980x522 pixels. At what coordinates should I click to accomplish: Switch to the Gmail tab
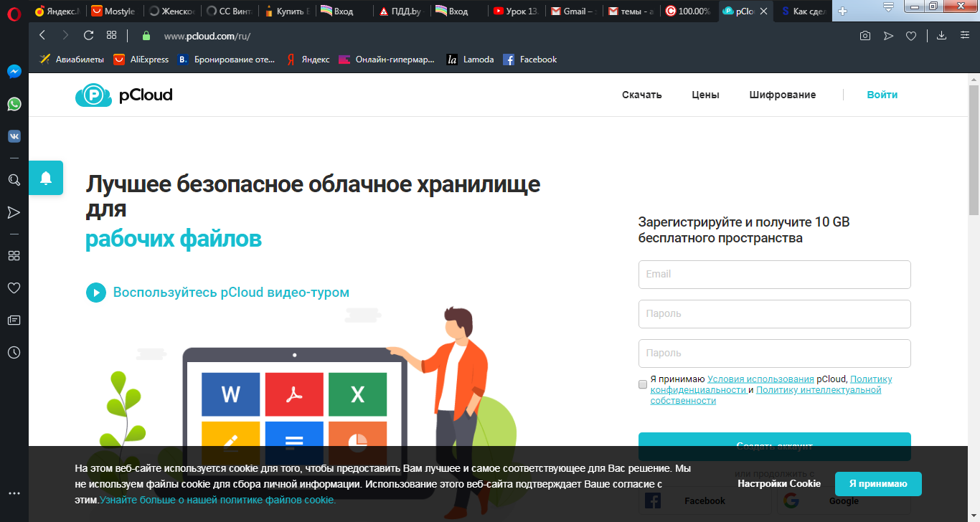[x=574, y=11]
